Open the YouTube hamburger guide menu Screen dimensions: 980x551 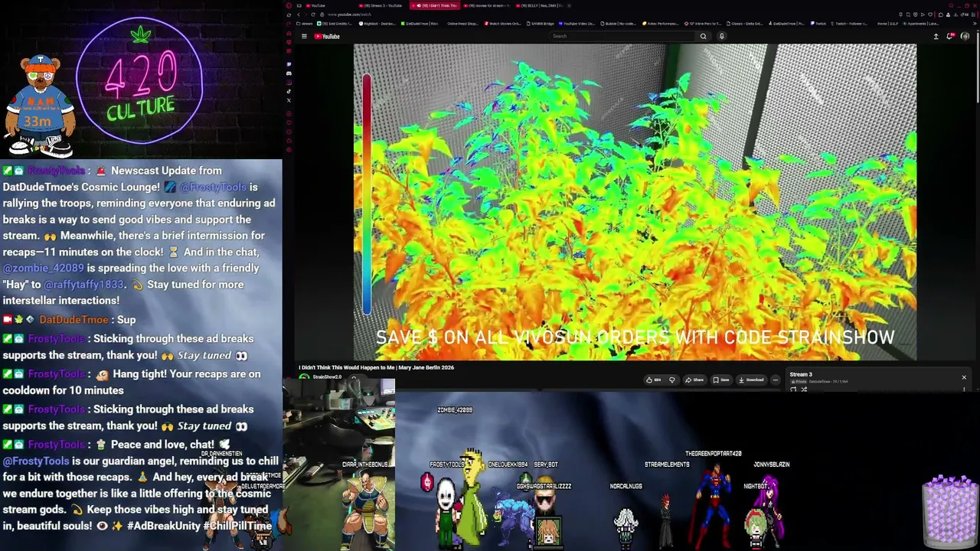pos(304,36)
